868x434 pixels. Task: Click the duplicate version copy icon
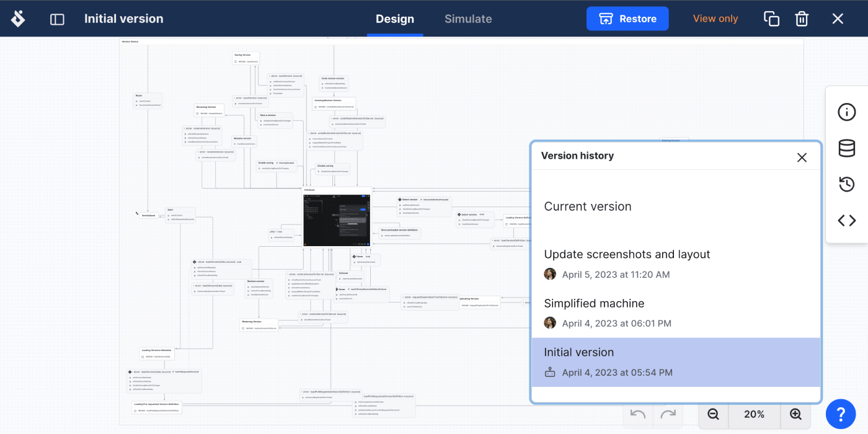click(771, 19)
